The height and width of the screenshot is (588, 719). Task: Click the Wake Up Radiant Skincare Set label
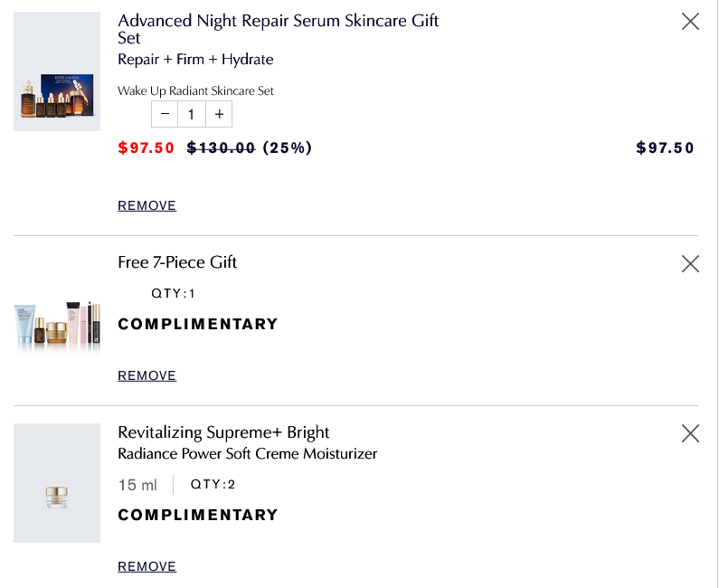pyautogui.click(x=195, y=91)
